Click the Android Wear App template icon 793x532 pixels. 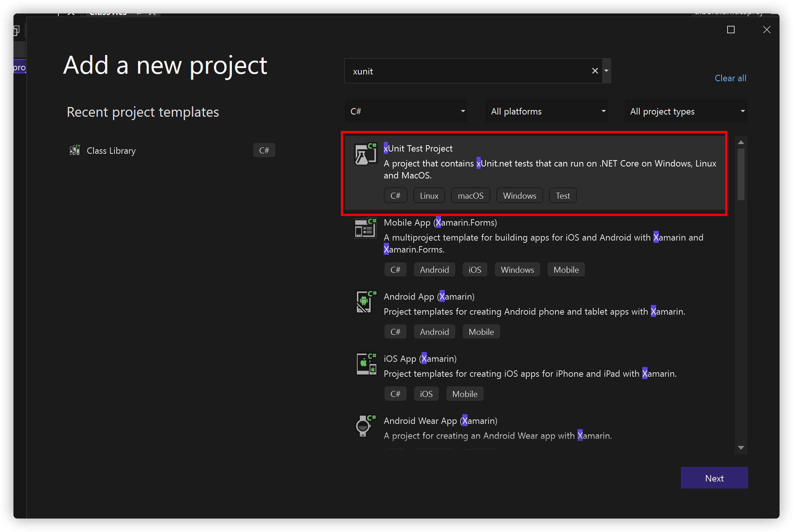365,426
